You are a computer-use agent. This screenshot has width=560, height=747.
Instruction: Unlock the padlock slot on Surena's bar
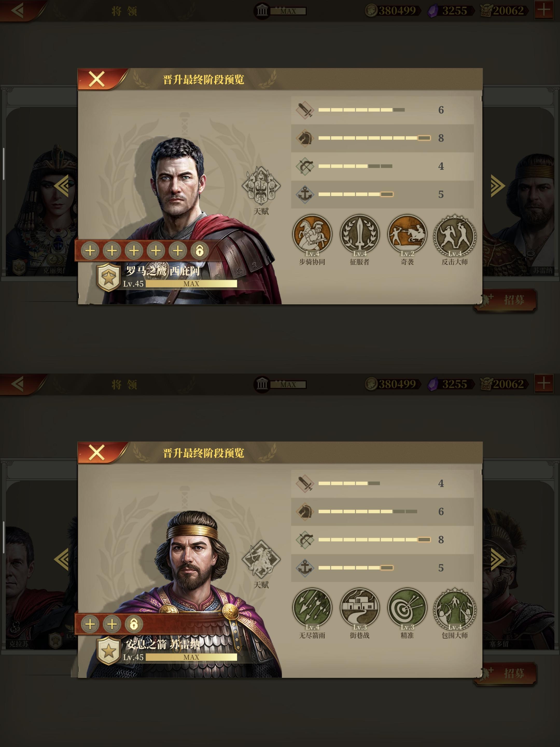pyautogui.click(x=134, y=624)
